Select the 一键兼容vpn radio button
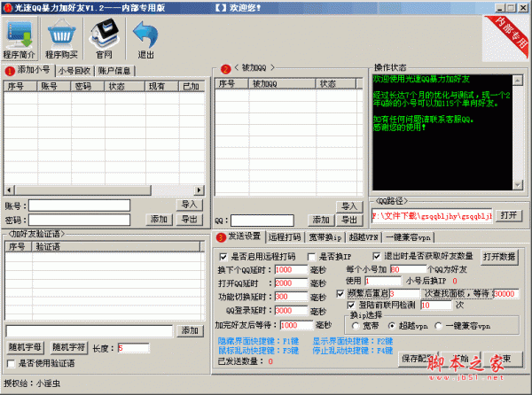 click(438, 326)
